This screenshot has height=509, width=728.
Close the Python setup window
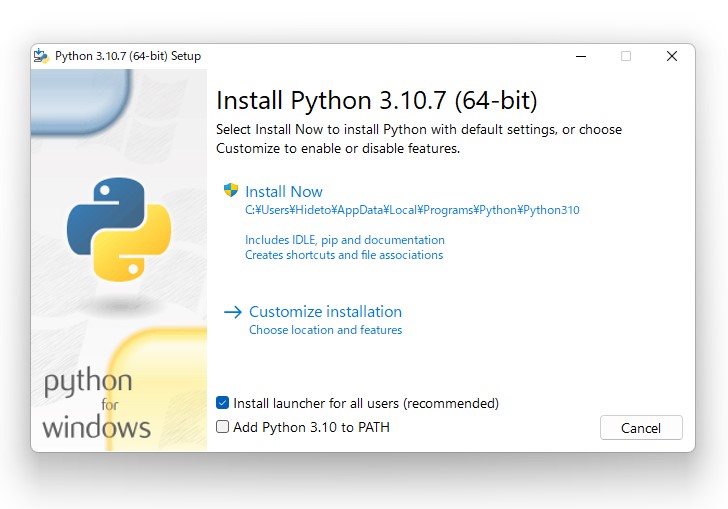[671, 56]
